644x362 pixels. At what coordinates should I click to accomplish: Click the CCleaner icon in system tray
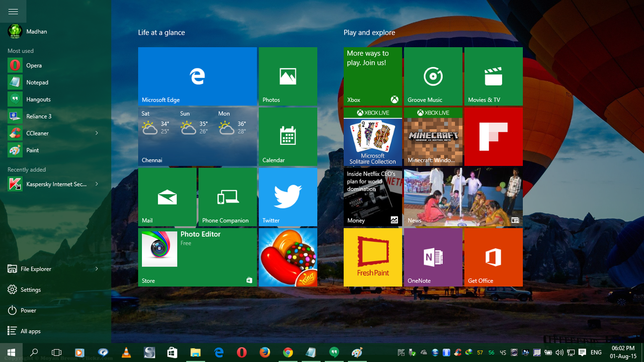click(458, 352)
